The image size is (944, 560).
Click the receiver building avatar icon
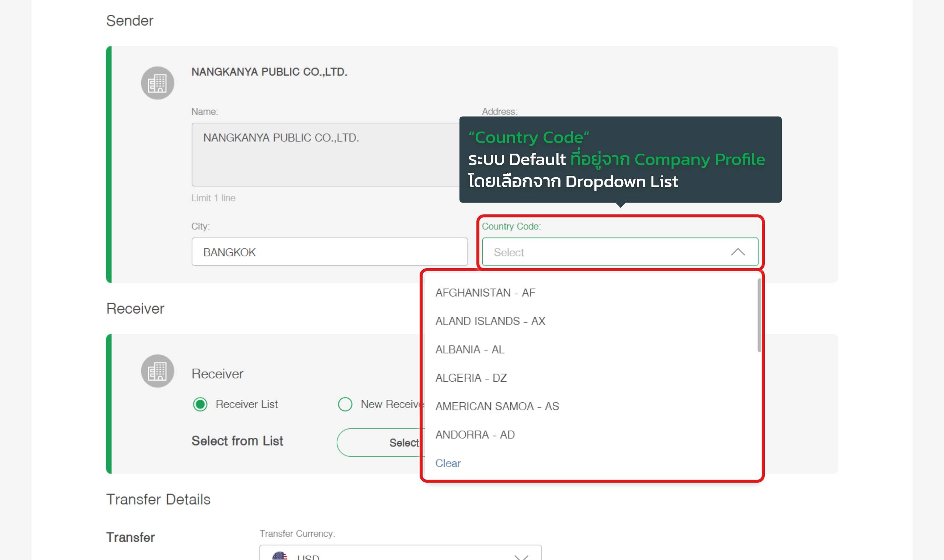[157, 371]
